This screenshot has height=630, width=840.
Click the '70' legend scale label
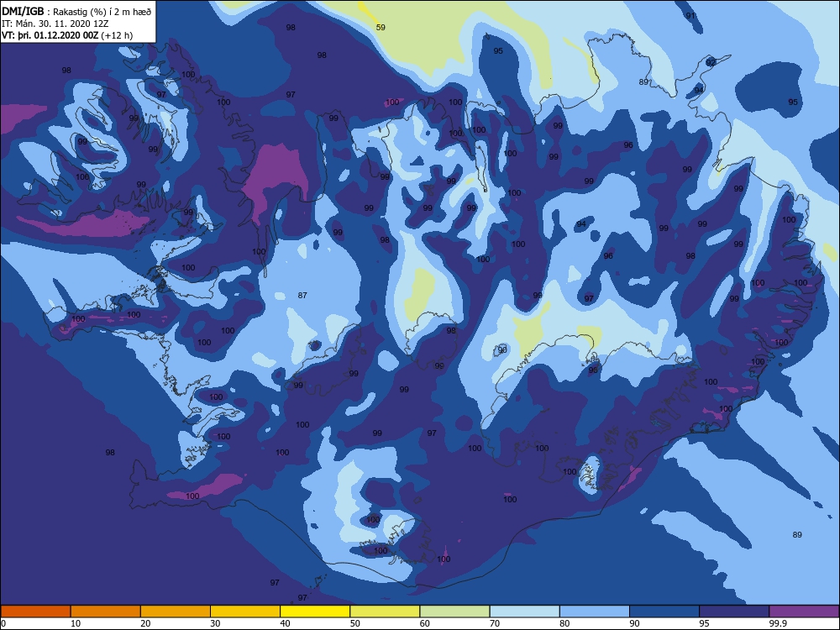click(495, 623)
